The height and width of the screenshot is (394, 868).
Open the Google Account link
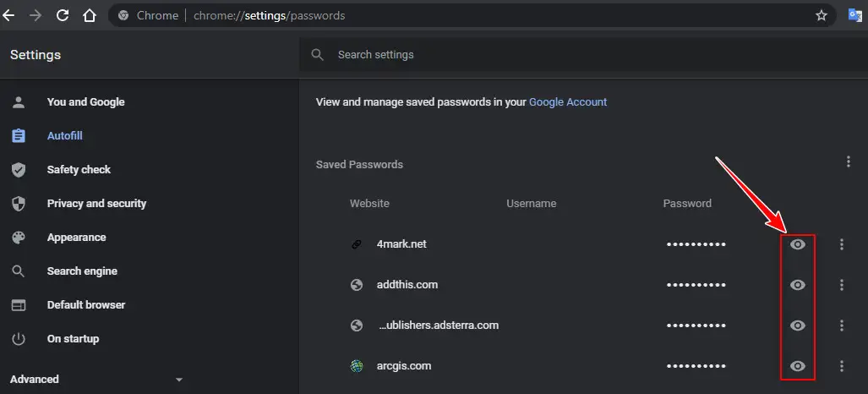click(568, 102)
